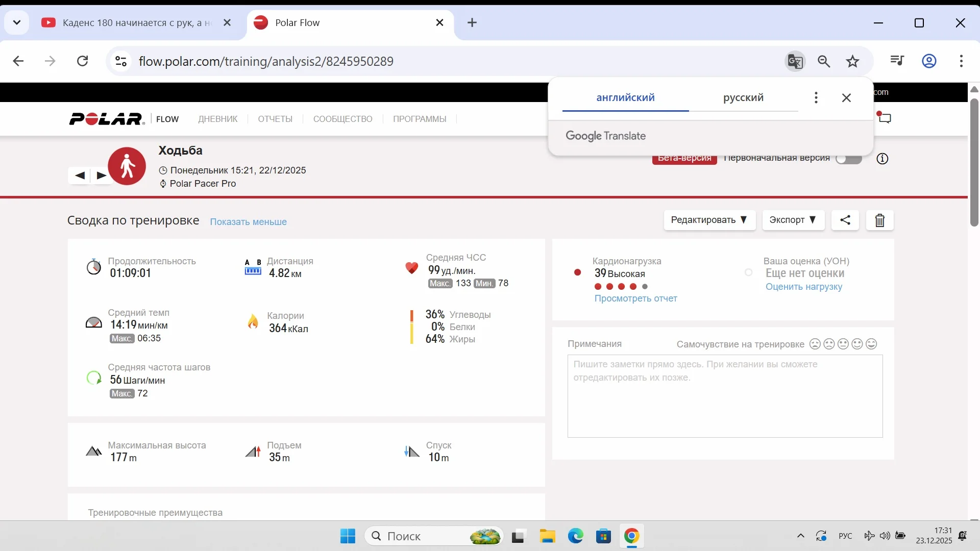Screen dimensions: 980x551
Task: Delete training with the trash icon
Action: (879, 220)
